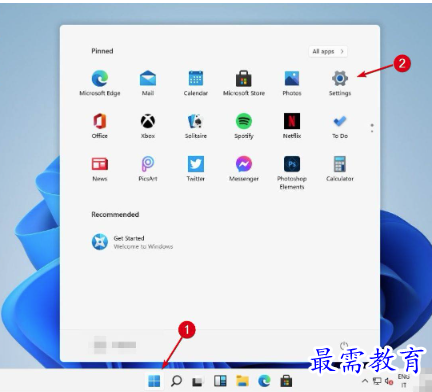432x392 pixels.
Task: Launch the Photos app
Action: tap(292, 83)
